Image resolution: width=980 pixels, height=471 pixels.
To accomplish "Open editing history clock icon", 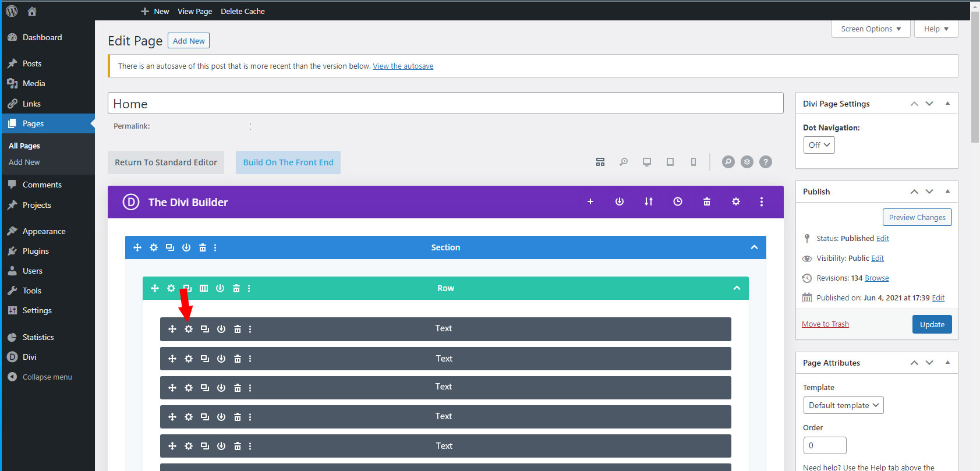I will (678, 201).
